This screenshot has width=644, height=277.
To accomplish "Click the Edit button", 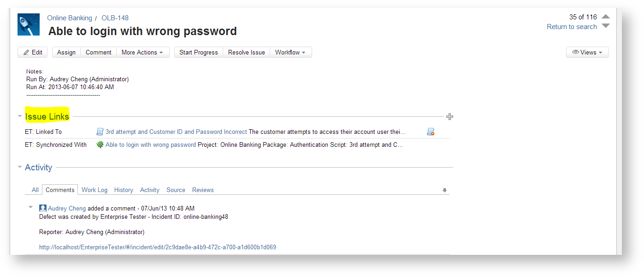I will 33,53.
